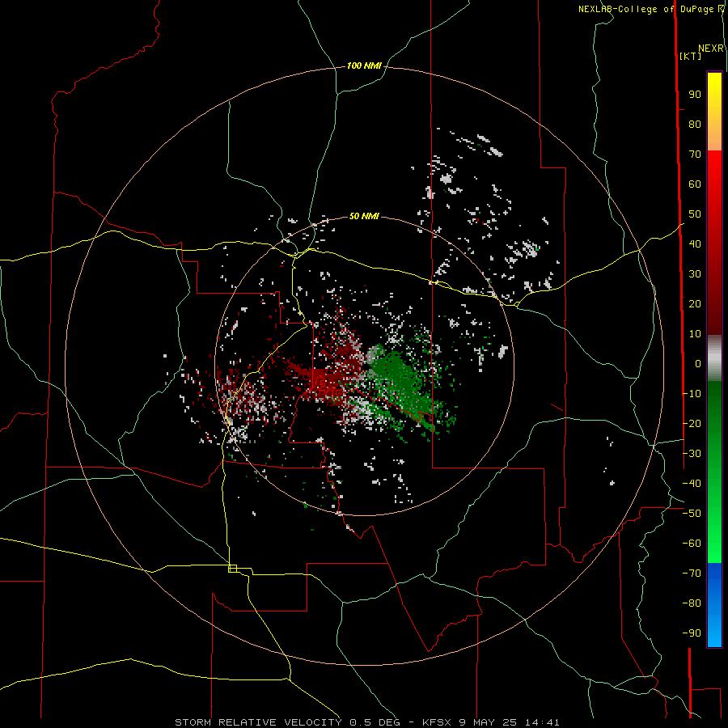The width and height of the screenshot is (728, 728).
Task: Click the -70 value on velocity scale
Action: click(x=692, y=574)
